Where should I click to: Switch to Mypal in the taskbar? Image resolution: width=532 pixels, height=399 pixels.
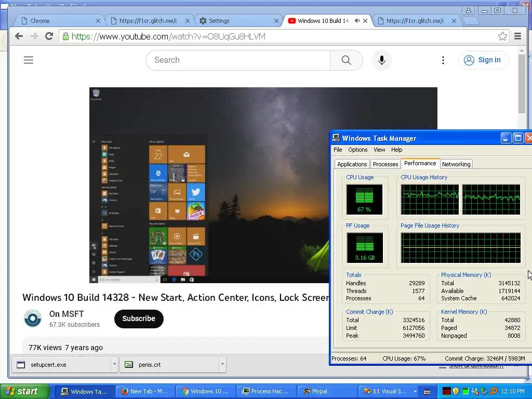click(x=326, y=391)
